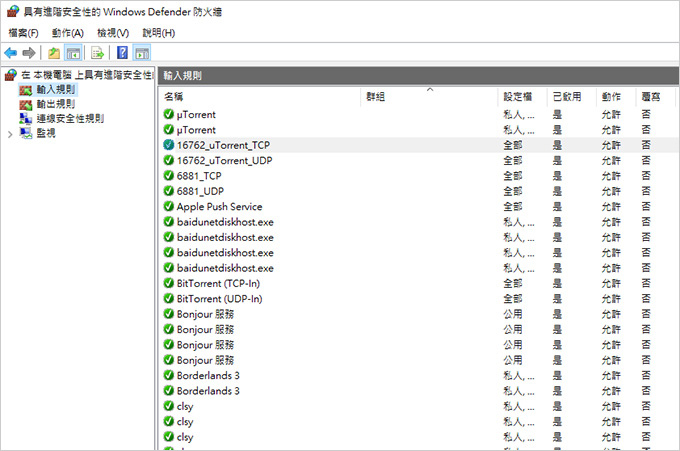This screenshot has height=451, width=680.
Task: Click the status icon of 16762_uTorrent_TCP
Action: click(169, 145)
